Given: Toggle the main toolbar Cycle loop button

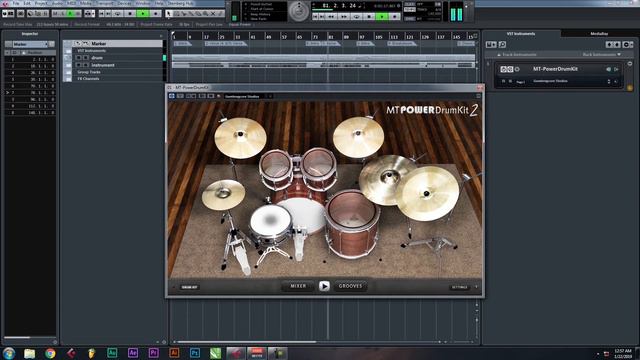Looking at the screenshot, I should point(118,13).
